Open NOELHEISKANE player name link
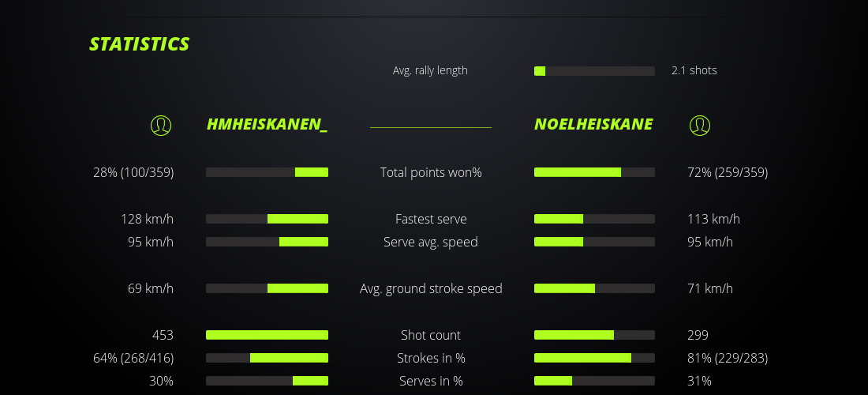This screenshot has width=868, height=395. pos(593,124)
